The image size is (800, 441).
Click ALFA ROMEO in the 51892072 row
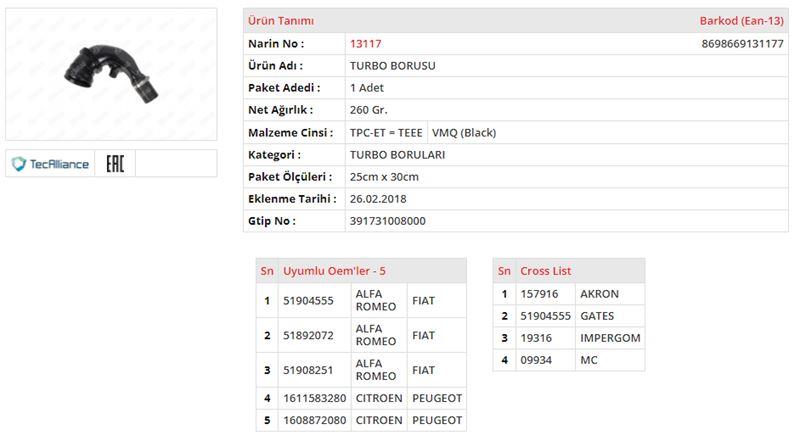point(376,335)
